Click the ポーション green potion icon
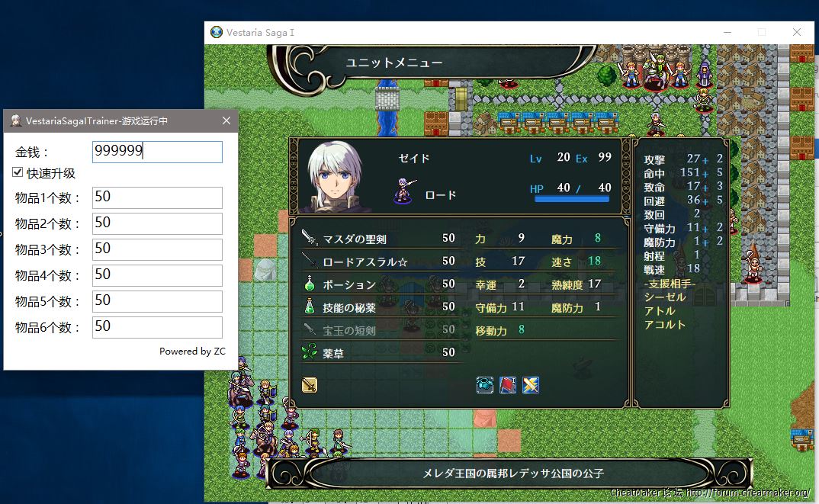The height and width of the screenshot is (504, 819). tap(309, 284)
